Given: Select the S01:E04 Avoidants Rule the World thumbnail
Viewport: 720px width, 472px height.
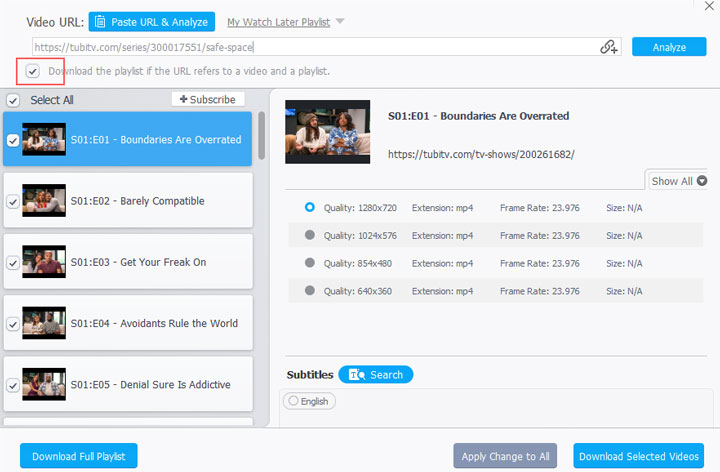Looking at the screenshot, I should 44,323.
